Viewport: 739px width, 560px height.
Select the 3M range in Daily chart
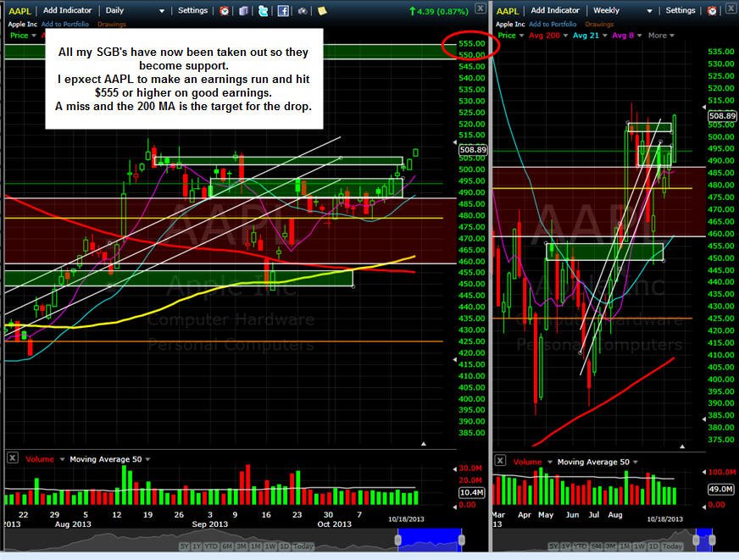[x=242, y=546]
